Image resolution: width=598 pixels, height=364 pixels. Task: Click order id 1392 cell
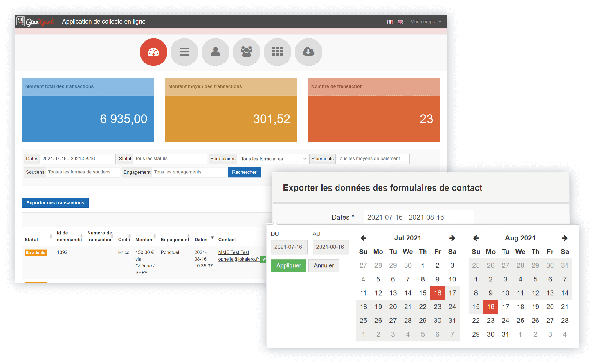[62, 252]
